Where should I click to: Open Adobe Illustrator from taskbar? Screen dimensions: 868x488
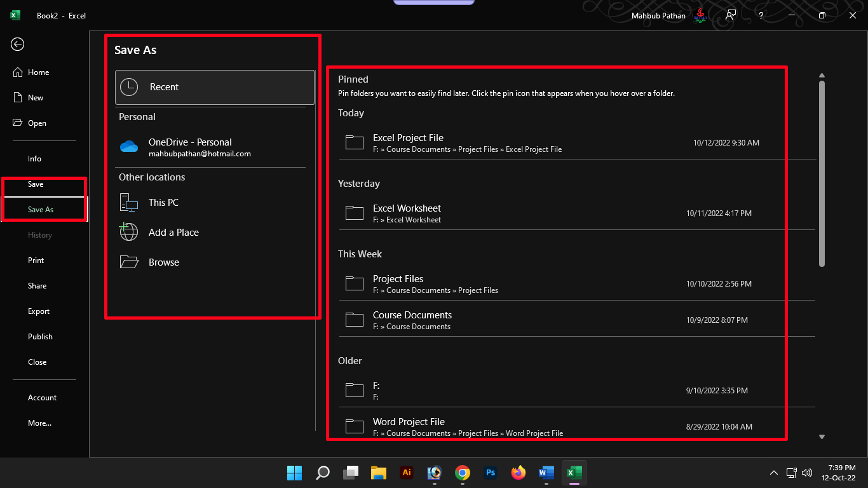[407, 473]
